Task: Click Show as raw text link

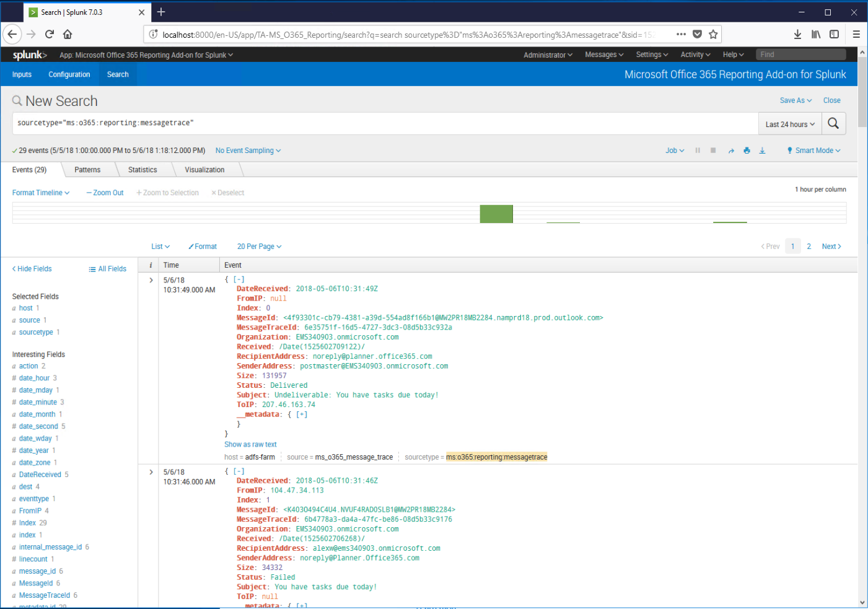Action: [x=250, y=444]
